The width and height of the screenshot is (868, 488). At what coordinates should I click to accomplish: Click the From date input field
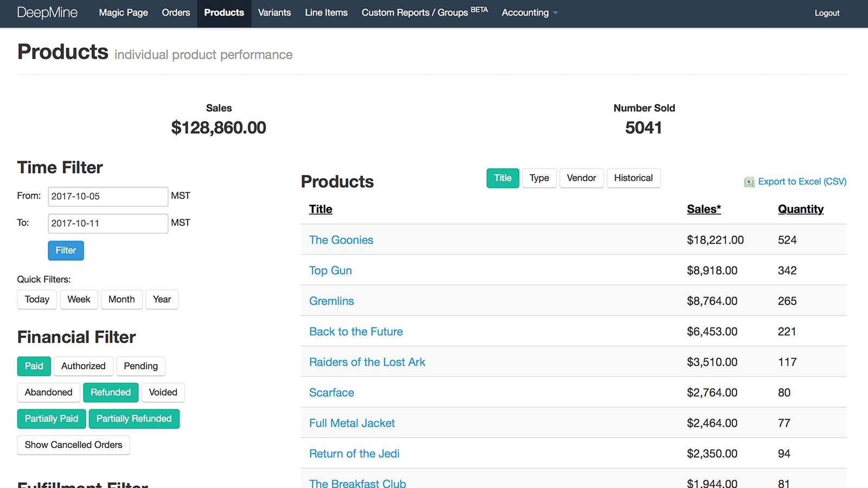pyautogui.click(x=107, y=196)
